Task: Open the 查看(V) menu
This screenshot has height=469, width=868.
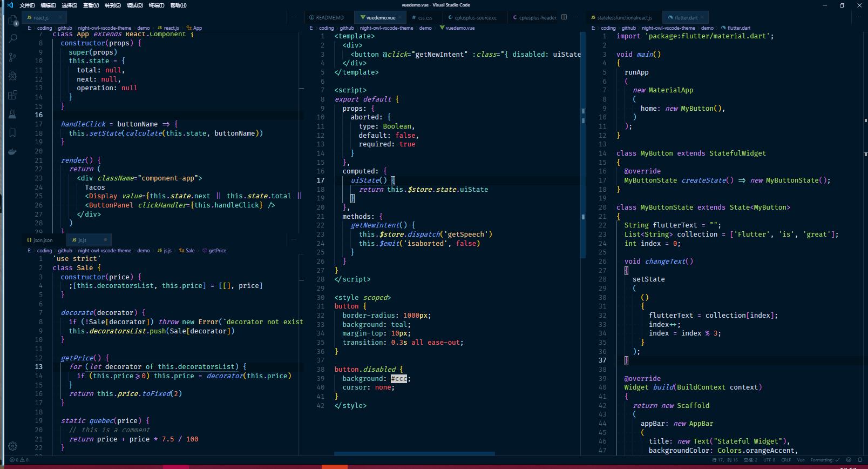Action: click(91, 5)
